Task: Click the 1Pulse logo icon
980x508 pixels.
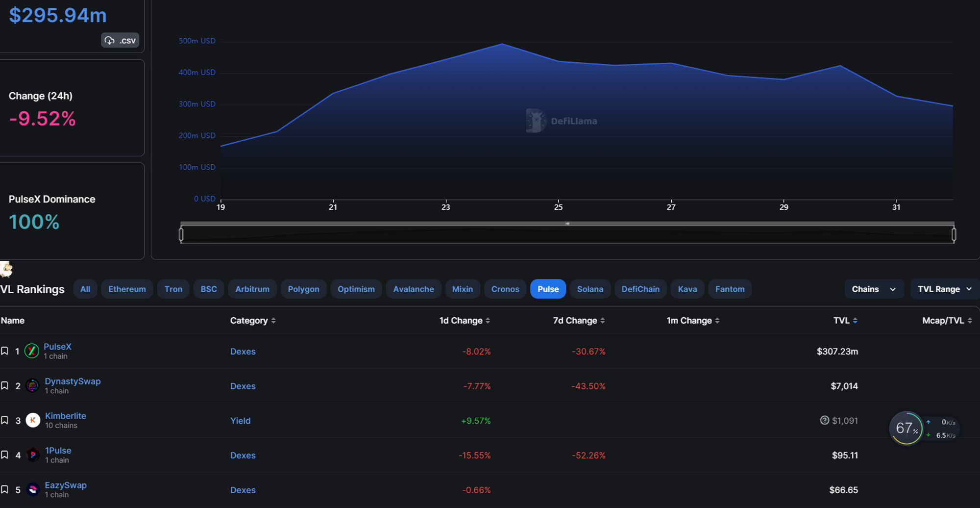Action: coord(33,455)
